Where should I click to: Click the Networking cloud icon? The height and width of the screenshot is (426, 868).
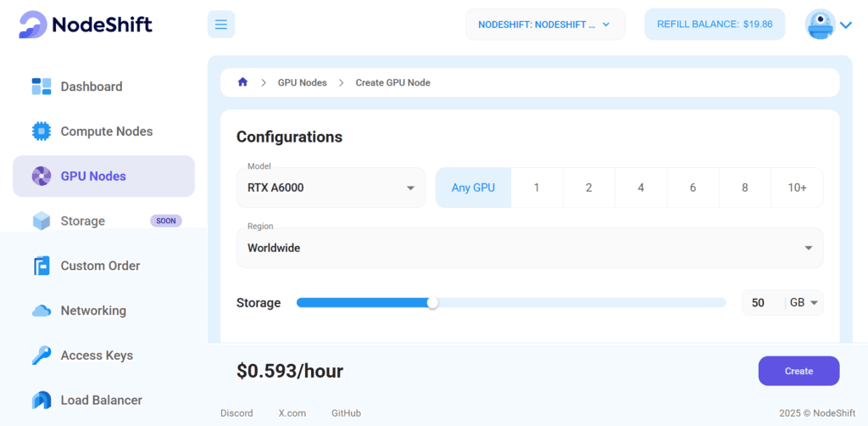pyautogui.click(x=42, y=311)
